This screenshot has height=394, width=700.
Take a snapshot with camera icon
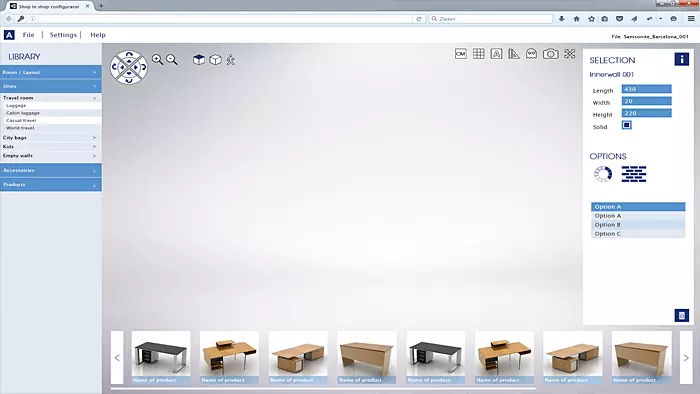pos(550,54)
